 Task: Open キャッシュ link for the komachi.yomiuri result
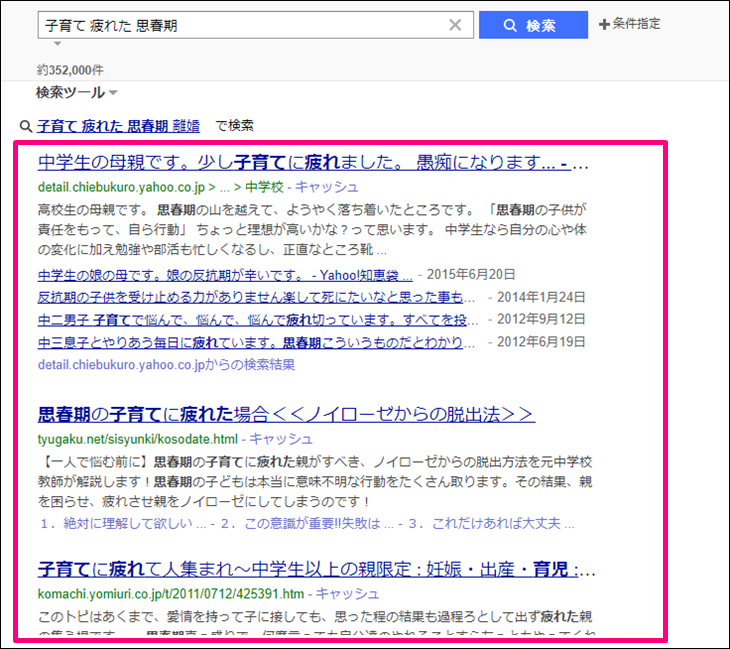click(347, 594)
